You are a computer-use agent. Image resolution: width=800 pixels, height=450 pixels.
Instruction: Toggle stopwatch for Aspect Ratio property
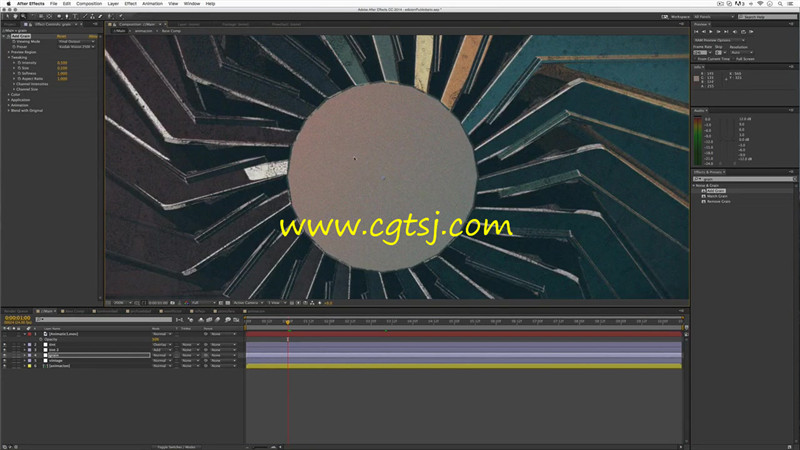coord(19,79)
